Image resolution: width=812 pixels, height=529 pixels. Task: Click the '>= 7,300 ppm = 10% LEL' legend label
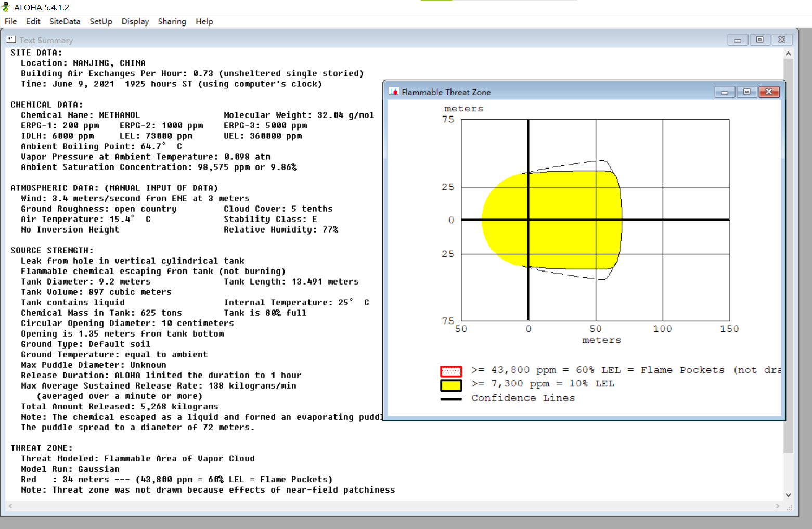click(x=543, y=384)
